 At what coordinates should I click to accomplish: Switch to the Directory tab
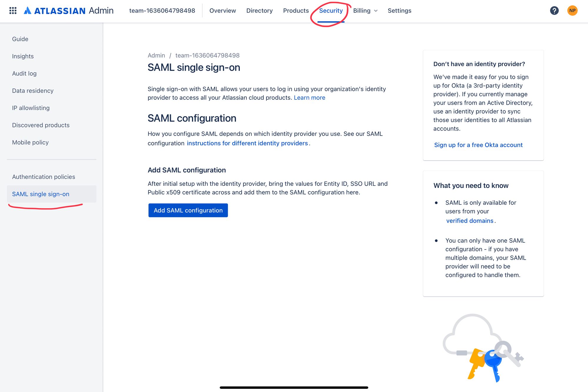click(x=259, y=11)
